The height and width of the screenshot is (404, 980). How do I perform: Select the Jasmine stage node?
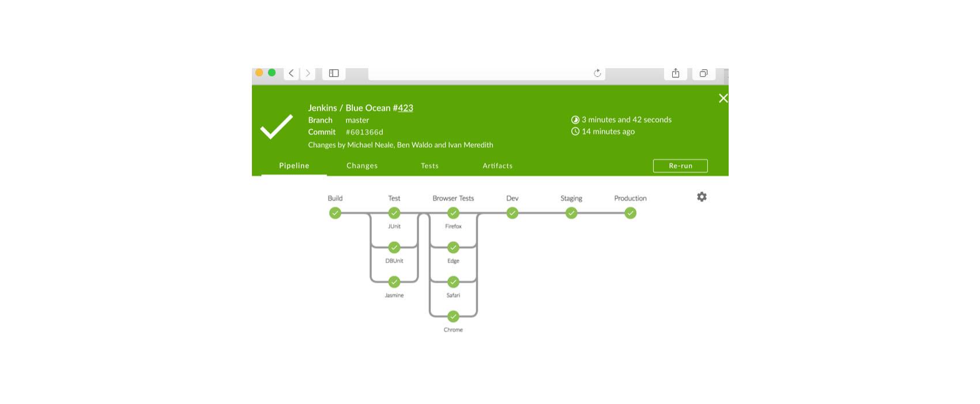(394, 282)
